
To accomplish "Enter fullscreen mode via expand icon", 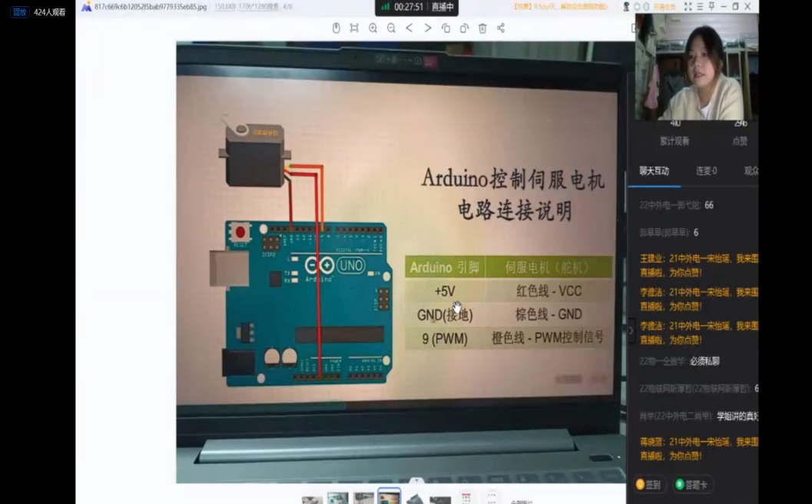I will (x=688, y=7).
